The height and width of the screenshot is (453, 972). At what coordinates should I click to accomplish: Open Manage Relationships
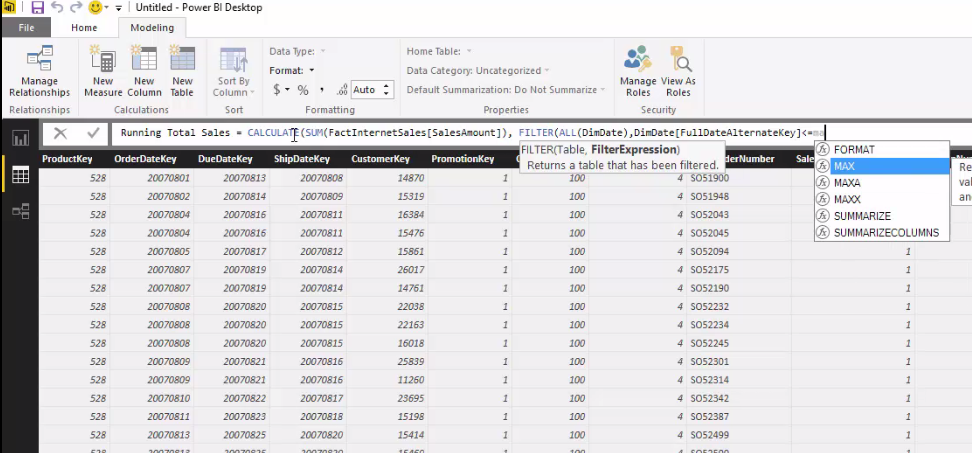(40, 71)
